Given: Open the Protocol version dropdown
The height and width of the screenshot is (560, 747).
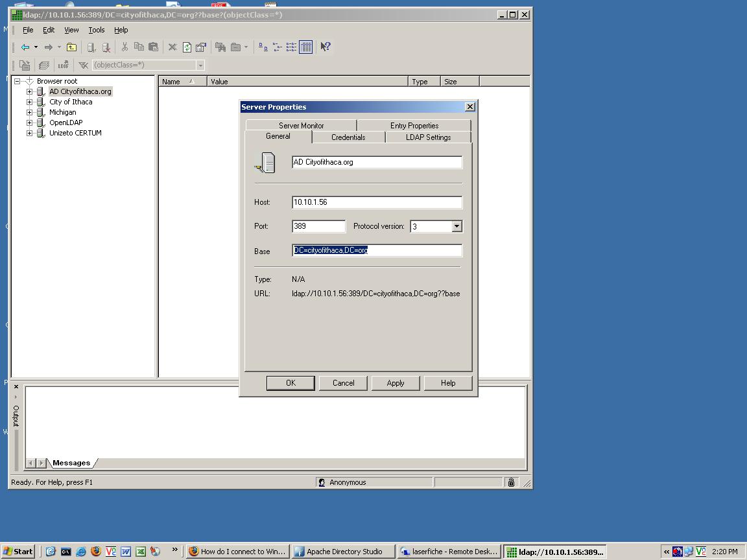Looking at the screenshot, I should pos(456,226).
